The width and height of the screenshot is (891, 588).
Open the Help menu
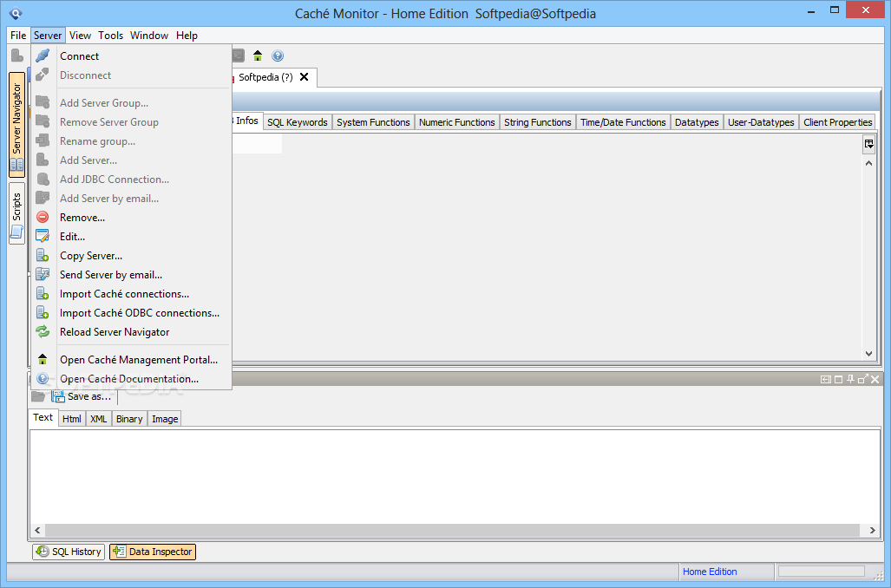187,36
